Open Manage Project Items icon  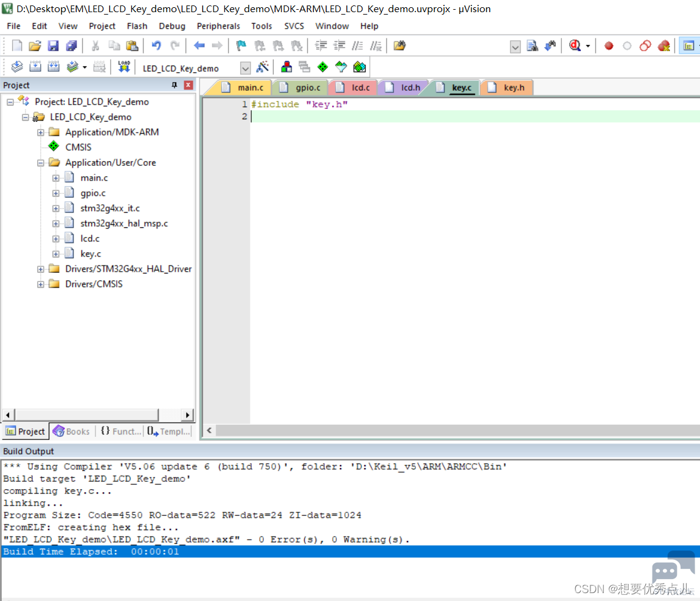[x=286, y=67]
